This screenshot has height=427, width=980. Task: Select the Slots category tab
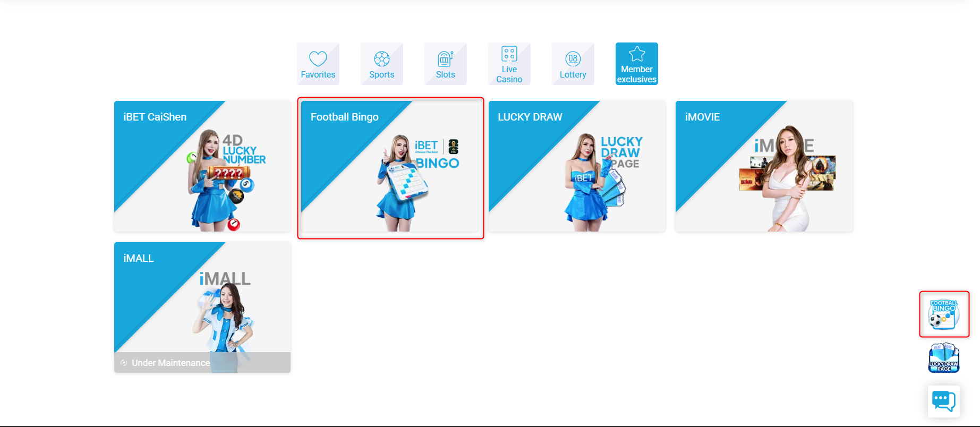tap(445, 64)
